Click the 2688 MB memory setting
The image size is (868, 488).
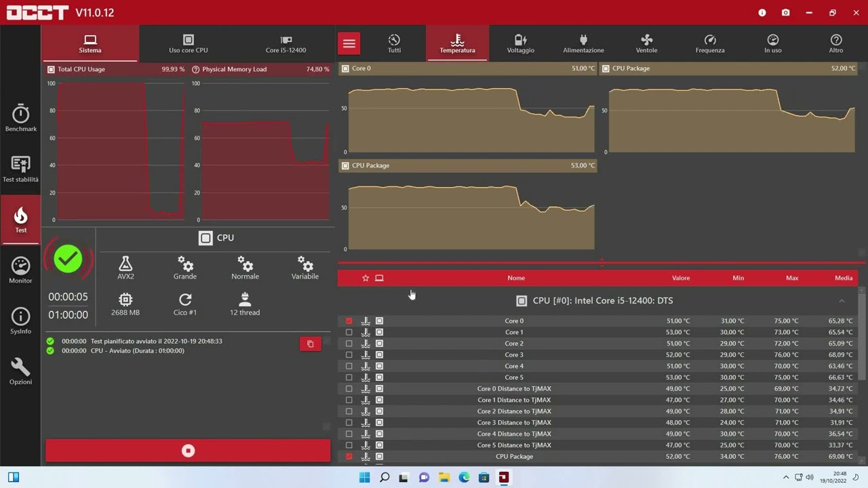125,304
